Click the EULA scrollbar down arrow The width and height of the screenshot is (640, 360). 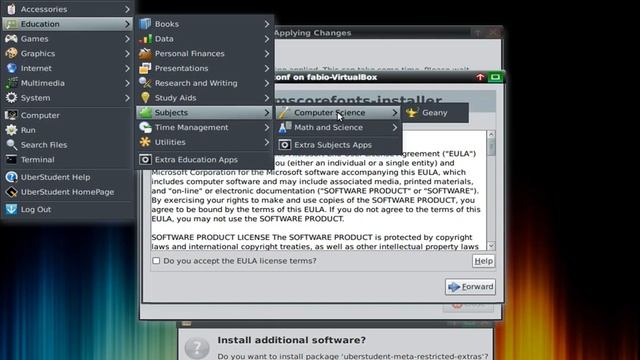point(491,246)
